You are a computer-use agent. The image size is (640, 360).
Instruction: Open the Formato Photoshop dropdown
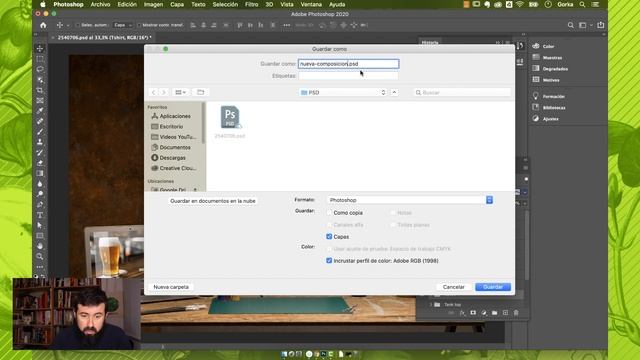409,200
